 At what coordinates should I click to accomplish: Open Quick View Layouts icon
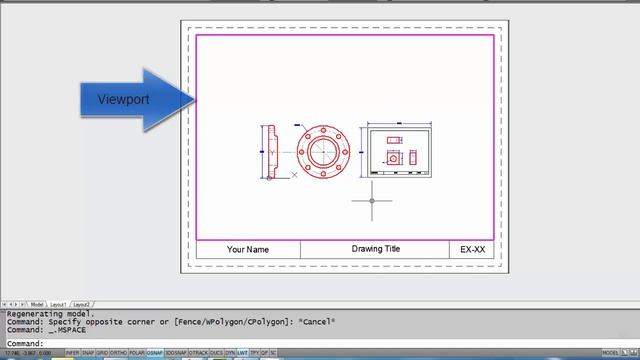pyautogui.click(x=624, y=353)
